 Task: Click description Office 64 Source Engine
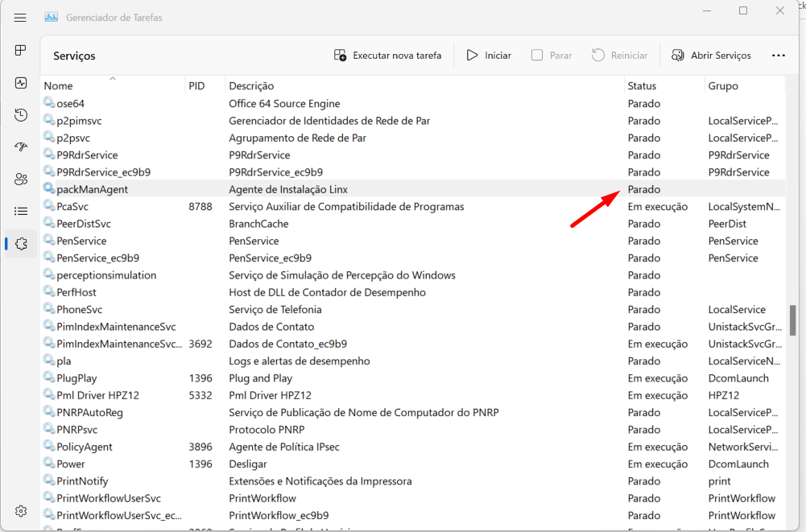[x=284, y=104]
